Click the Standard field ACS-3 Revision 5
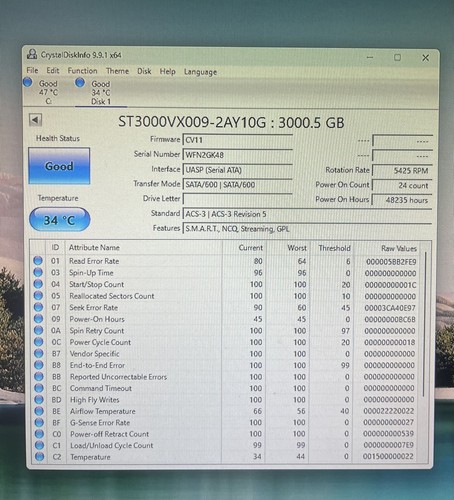Image resolution: width=454 pixels, height=500 pixels. click(x=307, y=214)
